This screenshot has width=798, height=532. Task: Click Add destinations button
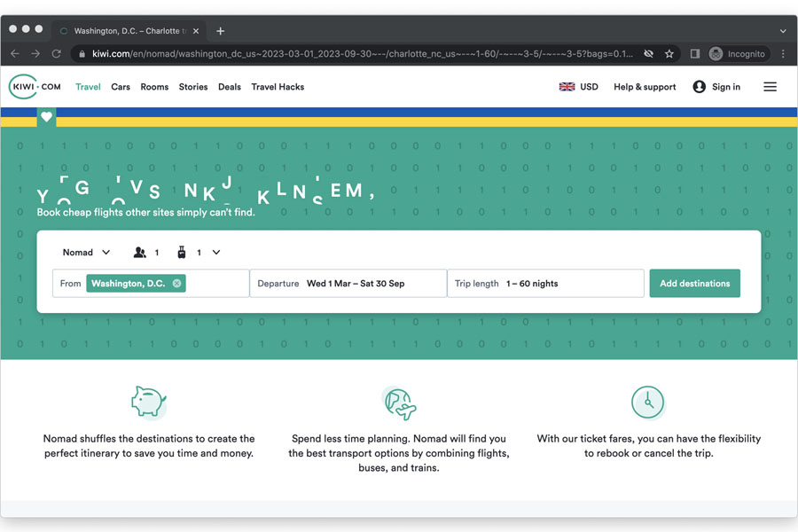[x=694, y=284]
